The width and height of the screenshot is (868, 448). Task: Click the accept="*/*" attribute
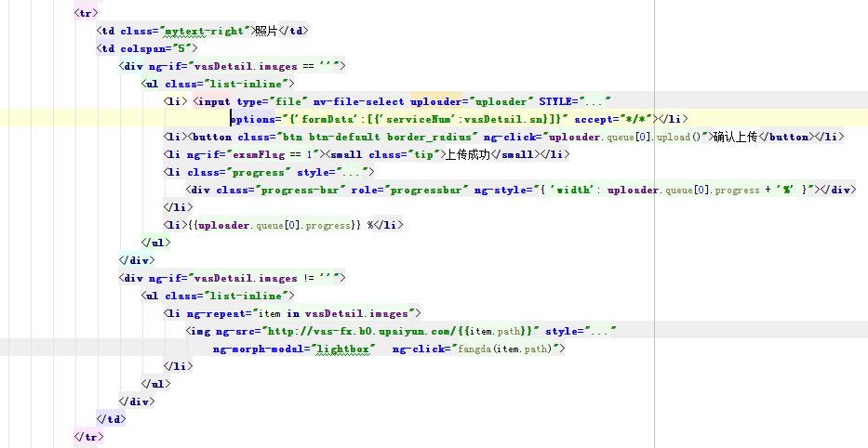[613, 119]
